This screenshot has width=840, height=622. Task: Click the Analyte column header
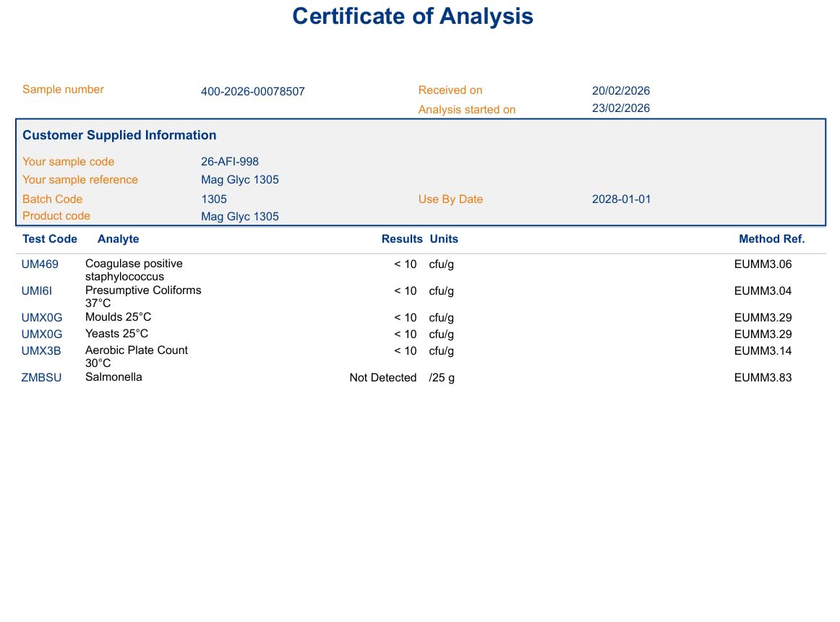[119, 238]
